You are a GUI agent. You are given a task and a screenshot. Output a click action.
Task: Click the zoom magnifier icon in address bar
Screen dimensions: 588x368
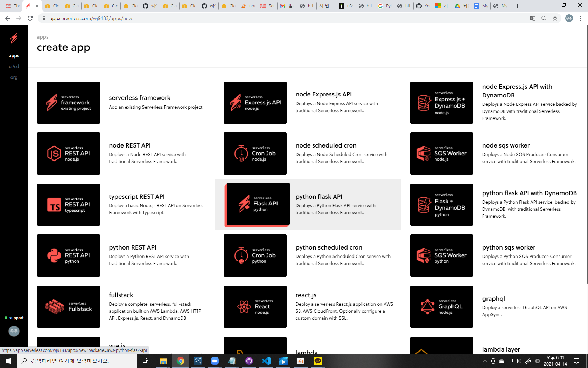coord(544,18)
